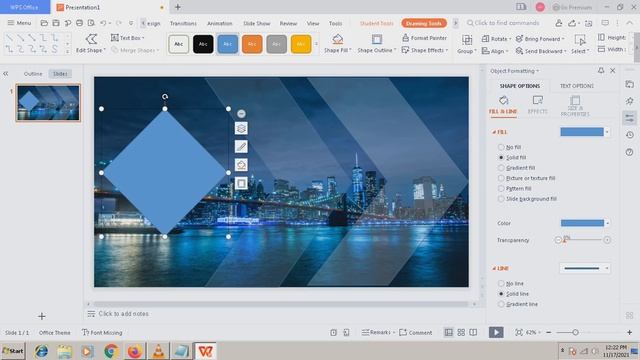The width and height of the screenshot is (640, 360).
Task: Open the Line style dropdown
Action: click(607, 268)
